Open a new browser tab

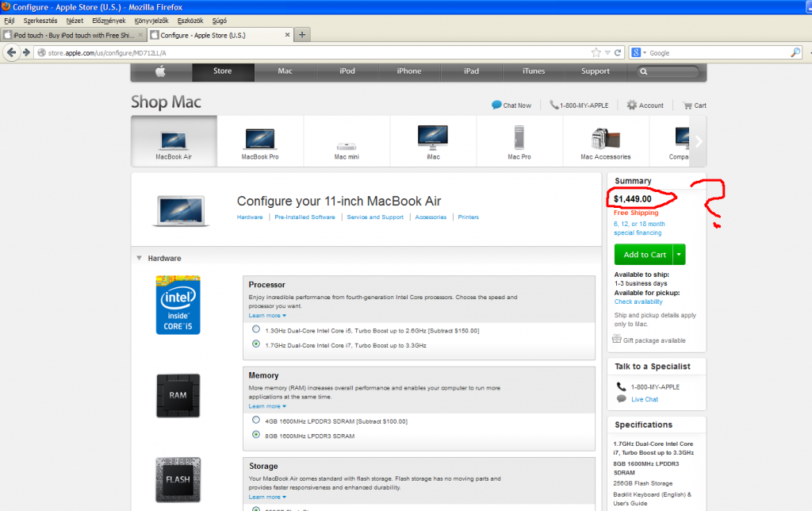[302, 35]
